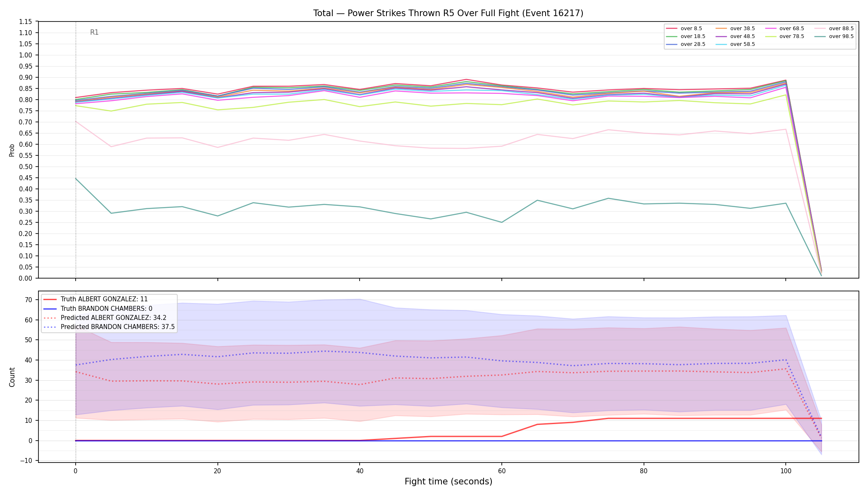
Task: Click 'Truth BRANDON CHAMBERS: 0' legend entry
Action: coord(98,308)
